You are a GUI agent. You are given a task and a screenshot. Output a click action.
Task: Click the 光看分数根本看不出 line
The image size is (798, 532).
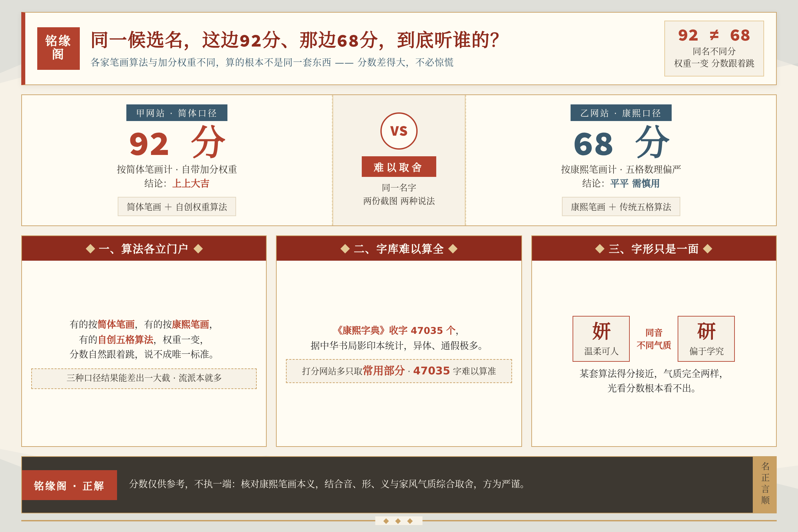coord(651,388)
